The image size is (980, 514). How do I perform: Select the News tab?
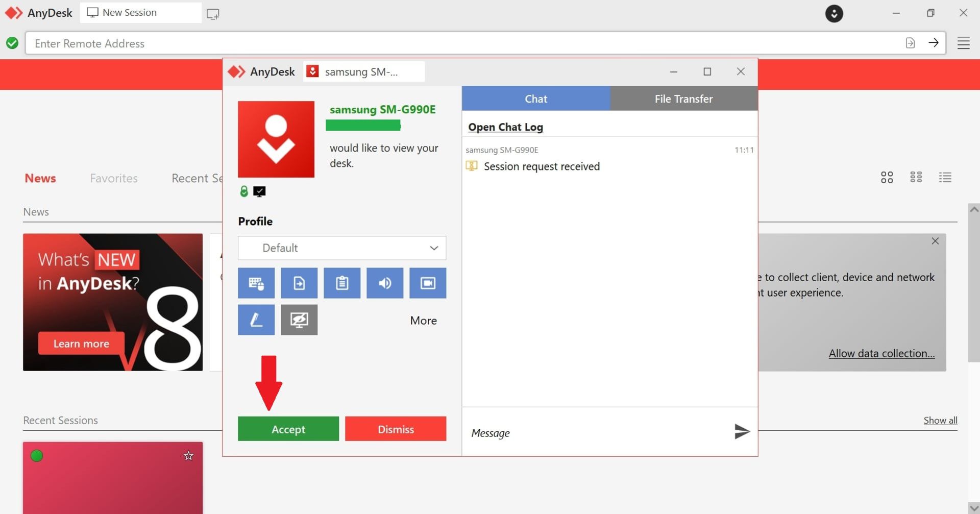(40, 178)
